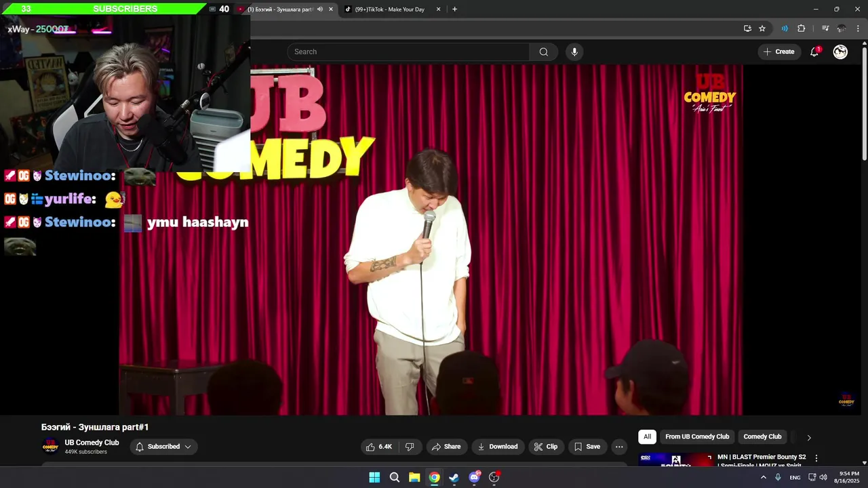Click the Google Chrome taskbar icon
The width and height of the screenshot is (868, 488).
[435, 477]
